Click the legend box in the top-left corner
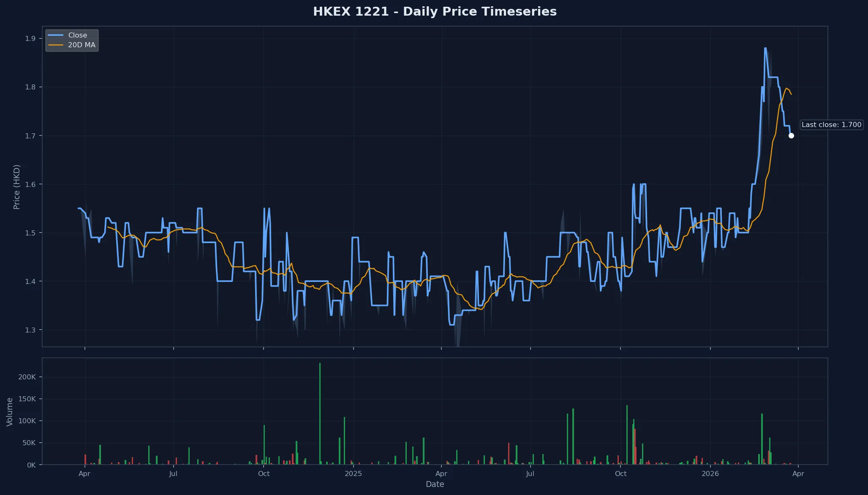Viewport: 868px width, 495px height. [x=72, y=40]
